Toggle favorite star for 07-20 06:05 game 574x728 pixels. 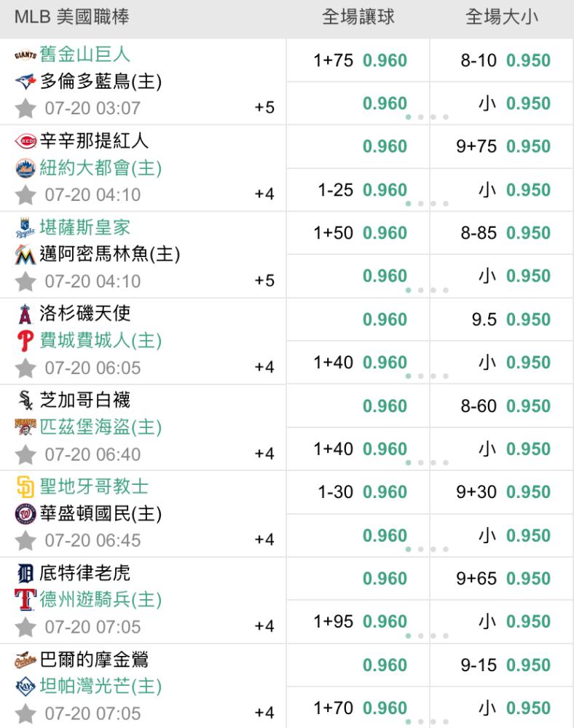click(x=25, y=368)
